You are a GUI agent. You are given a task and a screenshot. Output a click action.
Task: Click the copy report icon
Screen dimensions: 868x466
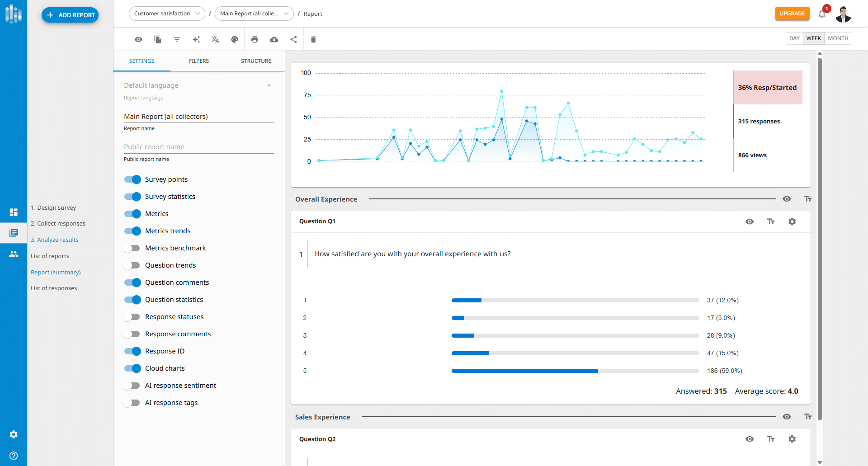tap(158, 40)
